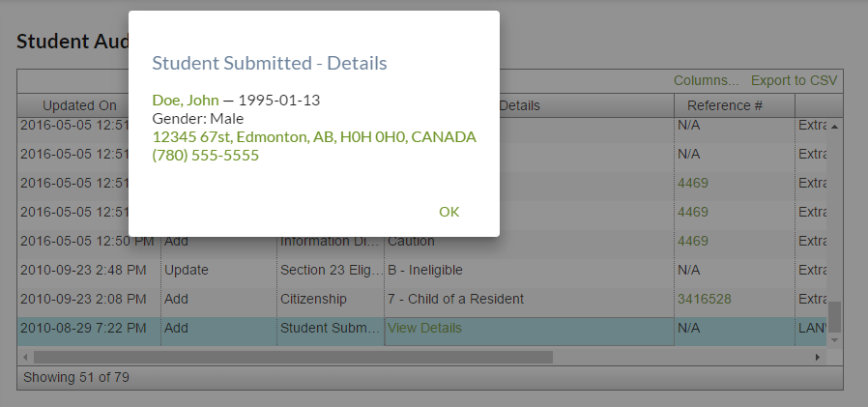This screenshot has height=407, width=868.
Task: Click the Edmonton street address link
Action: pos(314,136)
